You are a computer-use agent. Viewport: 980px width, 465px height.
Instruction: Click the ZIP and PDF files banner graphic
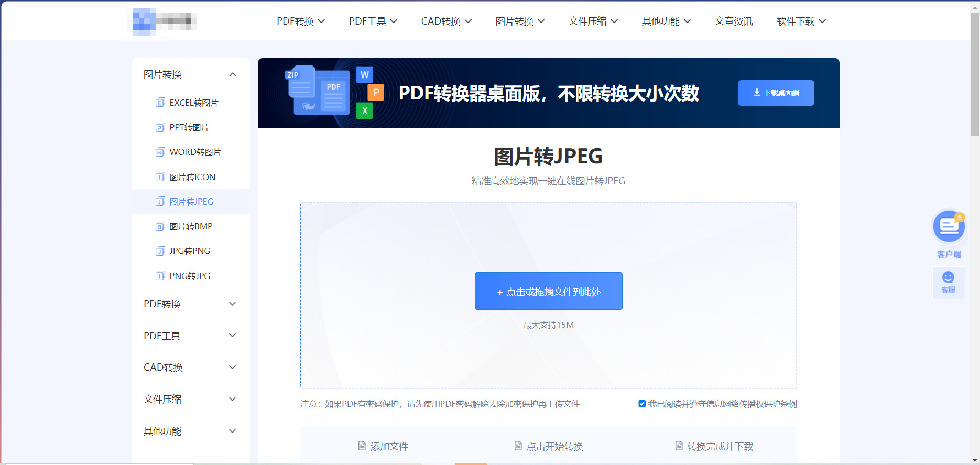click(x=334, y=93)
